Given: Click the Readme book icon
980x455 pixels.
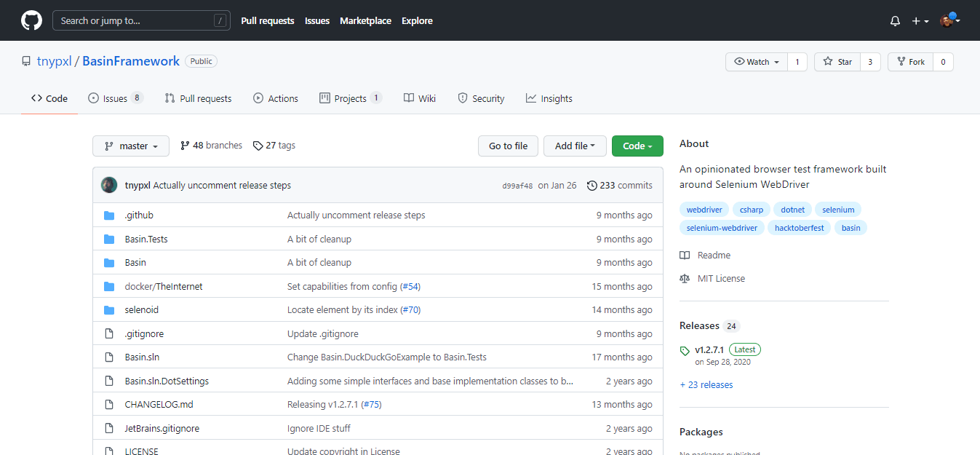Looking at the screenshot, I should [685, 256].
